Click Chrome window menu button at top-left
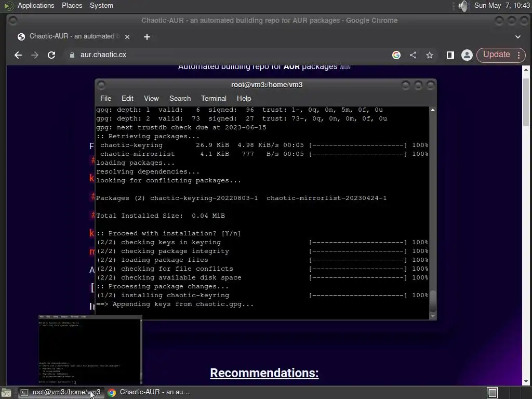Viewport: 532px width, 399px height. click(13, 21)
